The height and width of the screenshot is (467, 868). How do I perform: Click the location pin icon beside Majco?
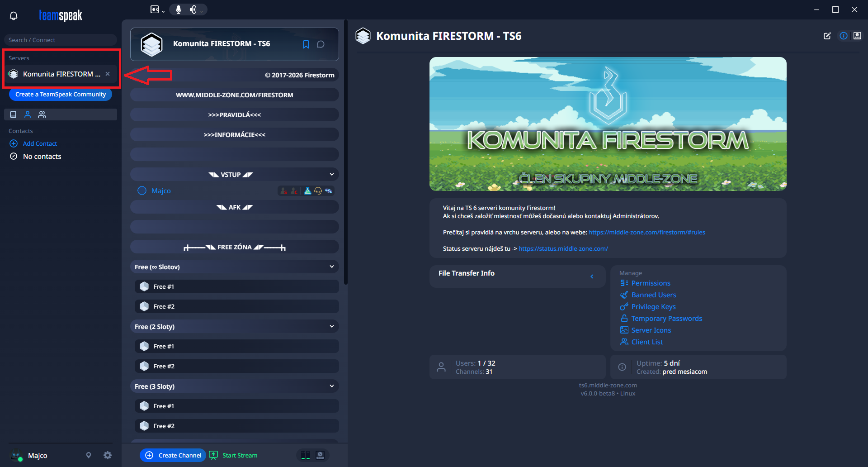pos(89,455)
